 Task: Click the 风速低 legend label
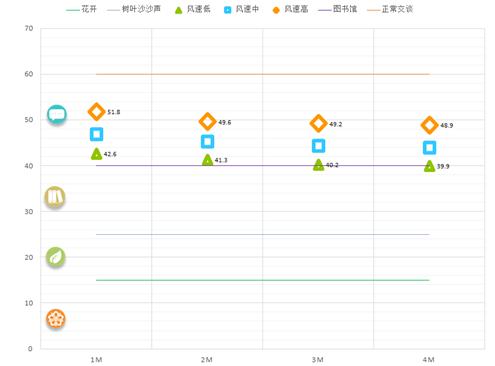(x=199, y=9)
